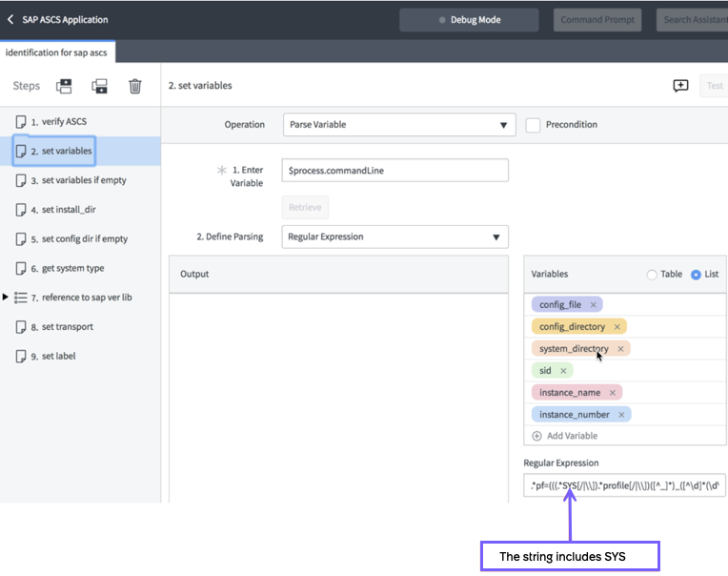Screen dimensions: 728x576
Task: Delete step with the trash can icon
Action: pos(135,86)
